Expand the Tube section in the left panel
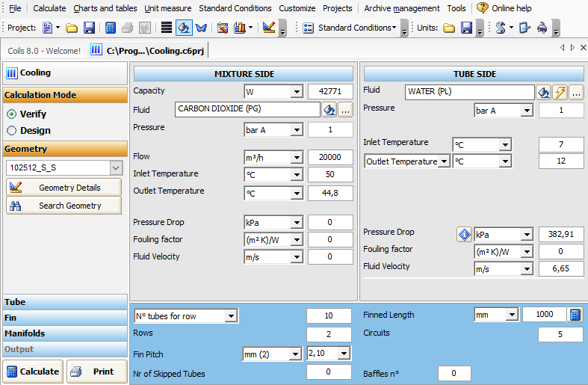This screenshot has width=588, height=385. [x=65, y=302]
